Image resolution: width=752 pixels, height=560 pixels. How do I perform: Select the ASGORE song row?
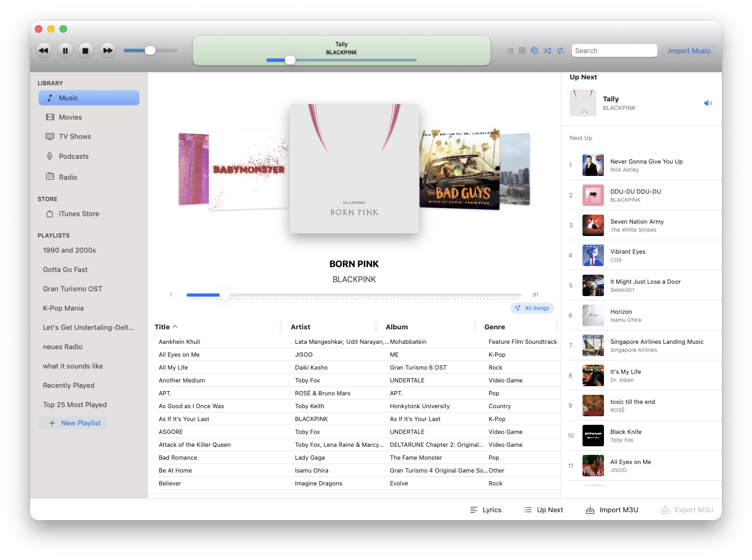(x=357, y=432)
